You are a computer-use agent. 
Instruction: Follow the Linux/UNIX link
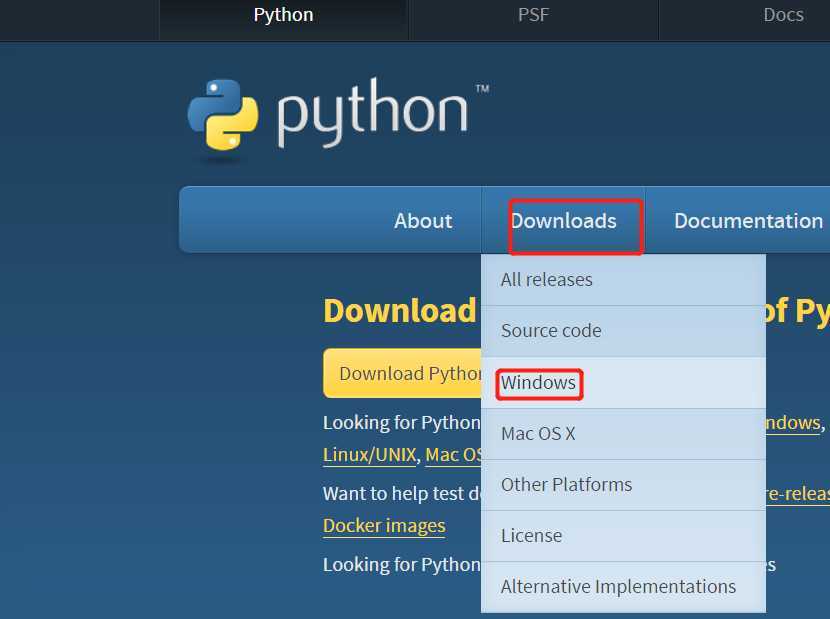[369, 455]
